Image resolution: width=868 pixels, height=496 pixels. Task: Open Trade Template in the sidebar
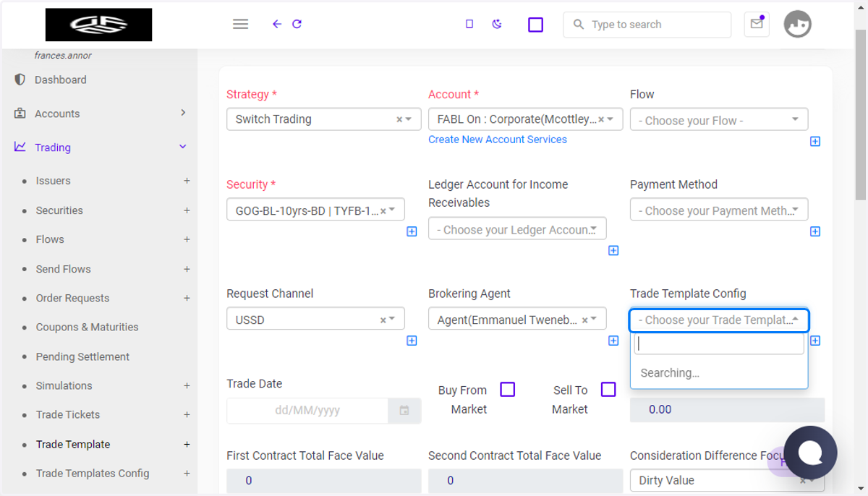[73, 444]
